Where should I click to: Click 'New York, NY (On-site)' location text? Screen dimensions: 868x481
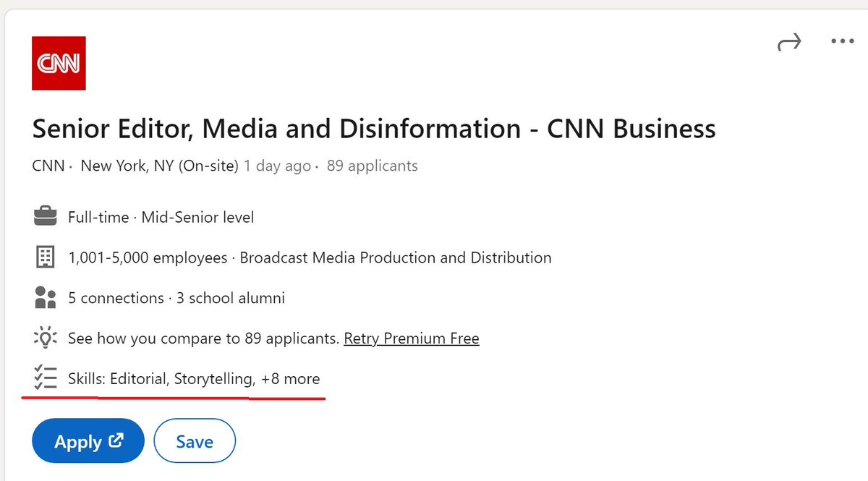159,166
